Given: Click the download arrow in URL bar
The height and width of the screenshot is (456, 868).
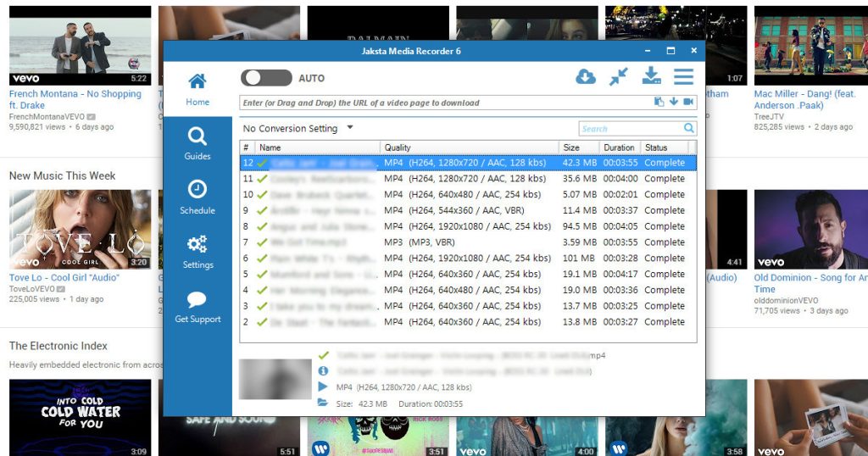Looking at the screenshot, I should click(x=673, y=103).
